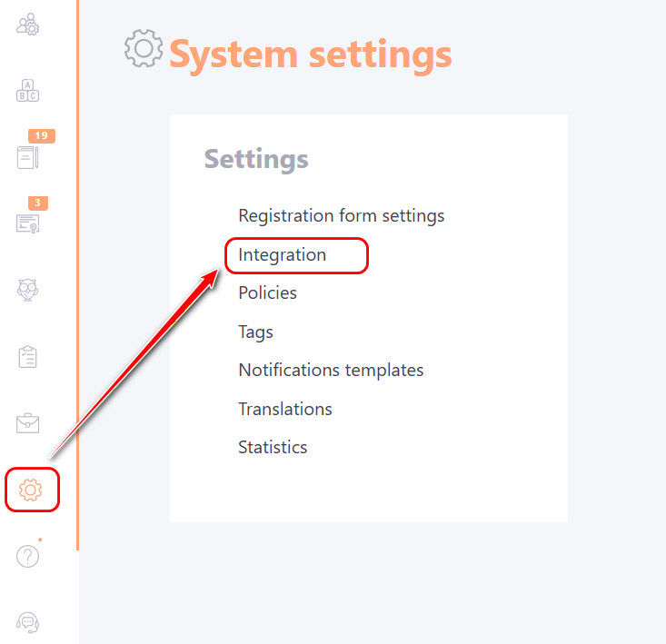Go to Policies settings
This screenshot has height=644, width=666.
267,293
